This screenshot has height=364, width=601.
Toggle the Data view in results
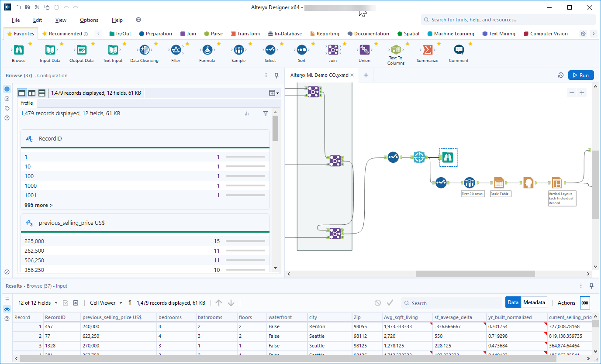coord(513,302)
